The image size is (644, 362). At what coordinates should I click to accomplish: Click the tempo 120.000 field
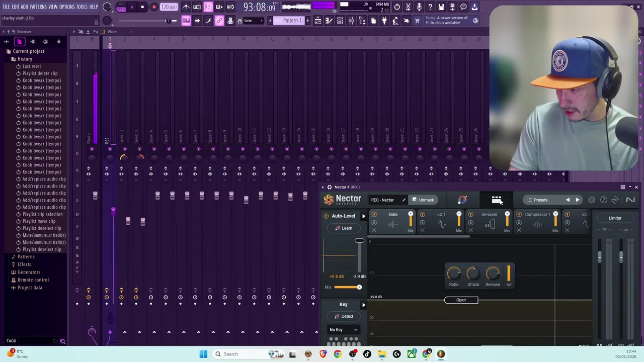(169, 7)
